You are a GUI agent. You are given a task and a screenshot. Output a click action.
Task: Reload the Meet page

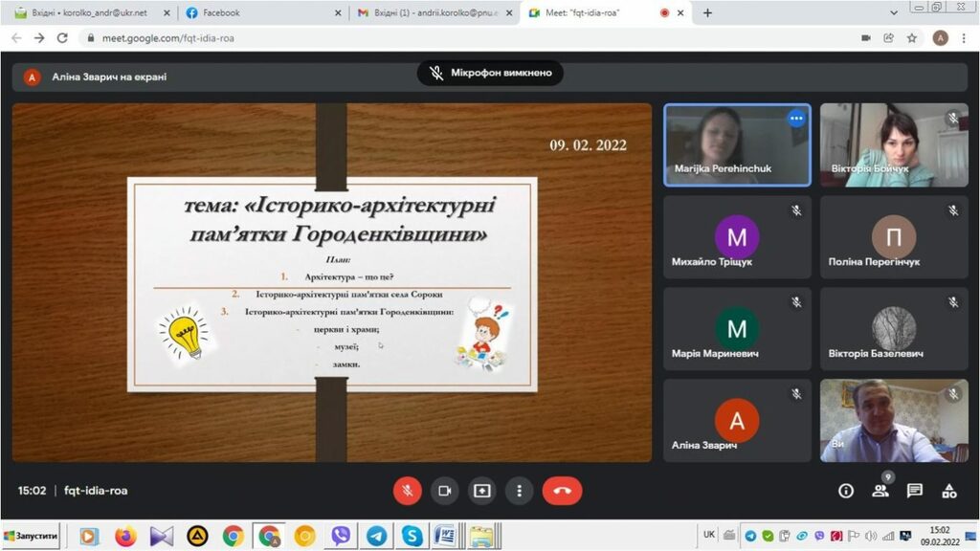coord(62,38)
